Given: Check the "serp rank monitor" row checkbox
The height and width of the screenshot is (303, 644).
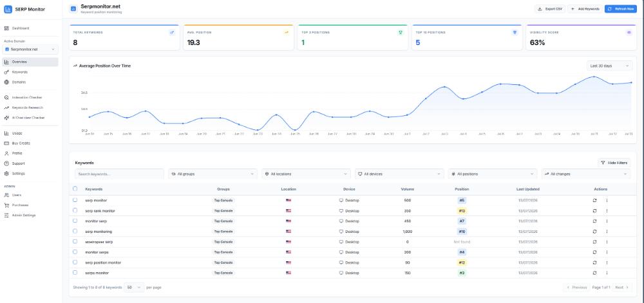Looking at the screenshot, I should tap(75, 210).
